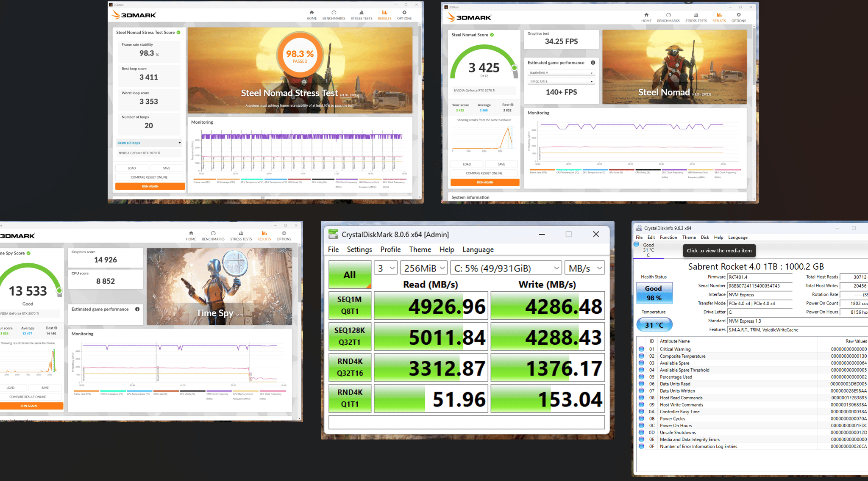
Task: Click Load in Steel Nomad Stress Test window
Action: point(132,168)
